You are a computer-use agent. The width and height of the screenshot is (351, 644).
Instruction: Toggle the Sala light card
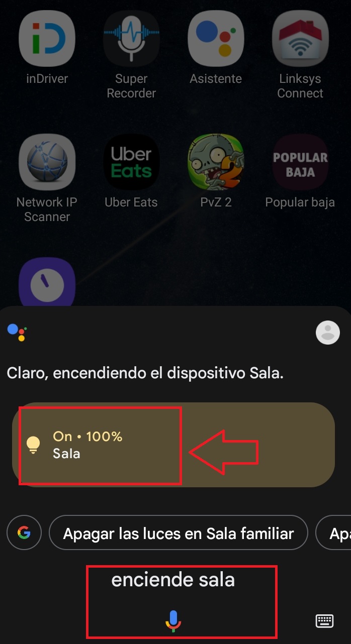tap(173, 445)
